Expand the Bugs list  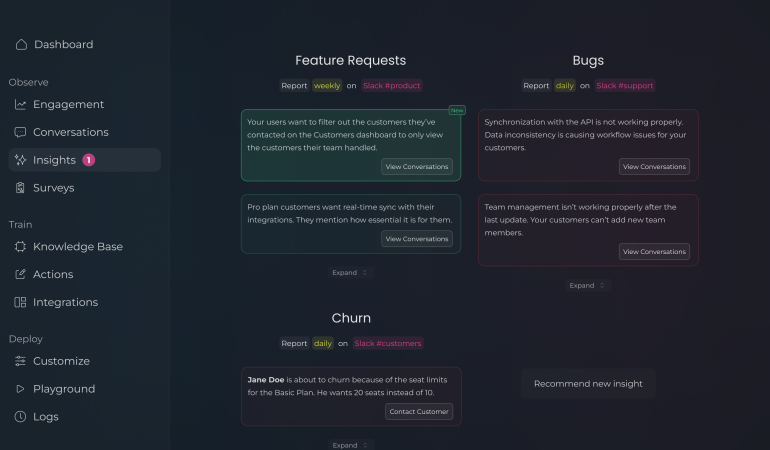587,285
